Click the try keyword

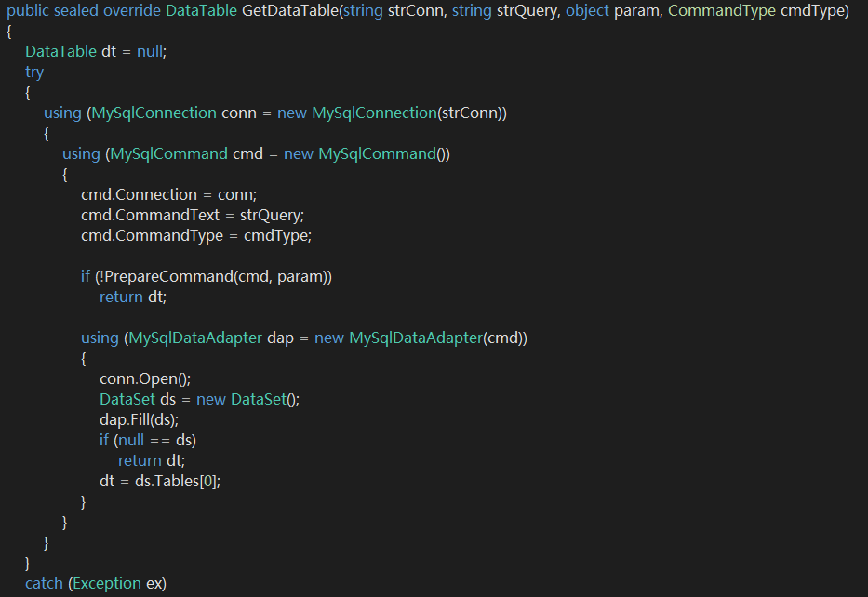(34, 72)
